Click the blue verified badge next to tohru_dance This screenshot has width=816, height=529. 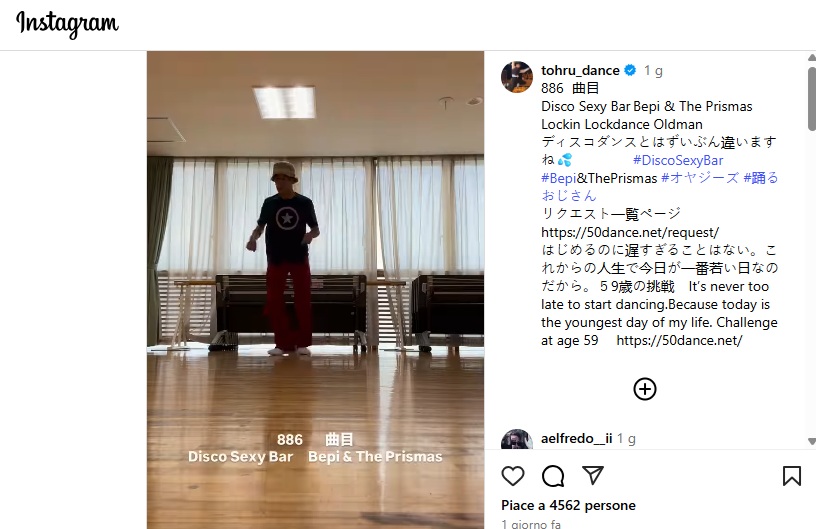coord(630,70)
